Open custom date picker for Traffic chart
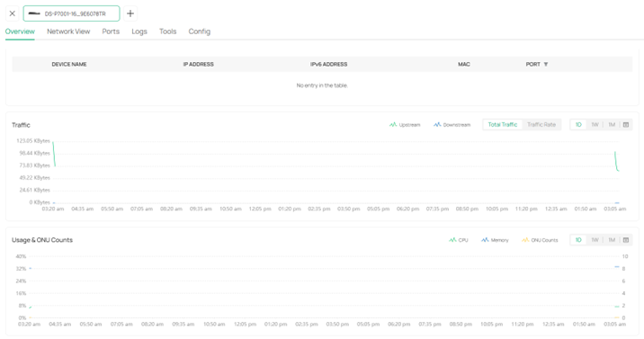Image resolution: width=644 pixels, height=339 pixels. 626,125
